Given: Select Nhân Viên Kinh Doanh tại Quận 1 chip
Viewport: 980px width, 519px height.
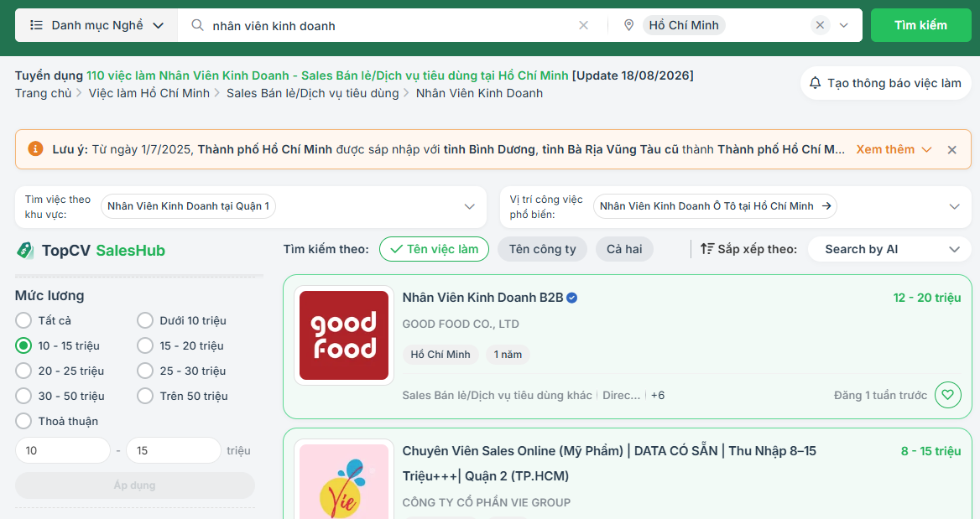Looking at the screenshot, I should (x=188, y=207).
